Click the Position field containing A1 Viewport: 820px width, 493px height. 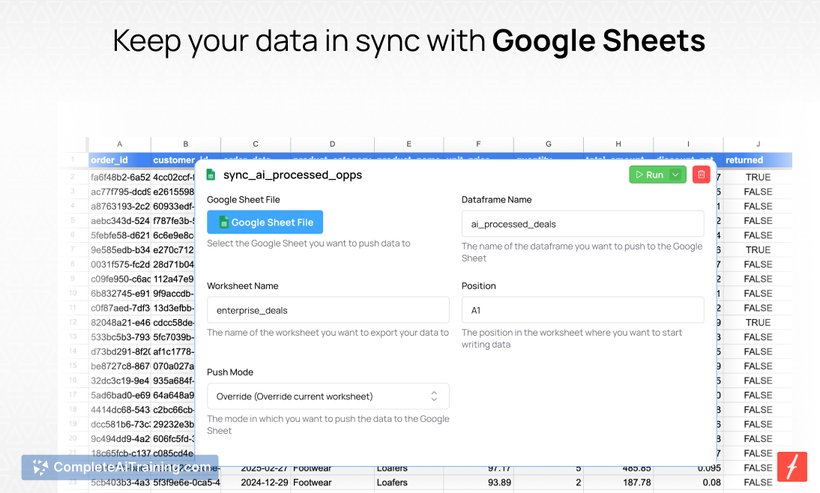point(583,310)
